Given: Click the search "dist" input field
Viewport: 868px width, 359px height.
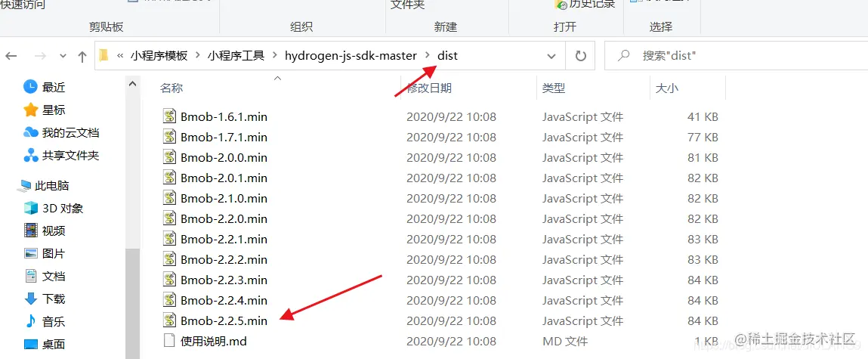Looking at the screenshot, I should click(737, 55).
